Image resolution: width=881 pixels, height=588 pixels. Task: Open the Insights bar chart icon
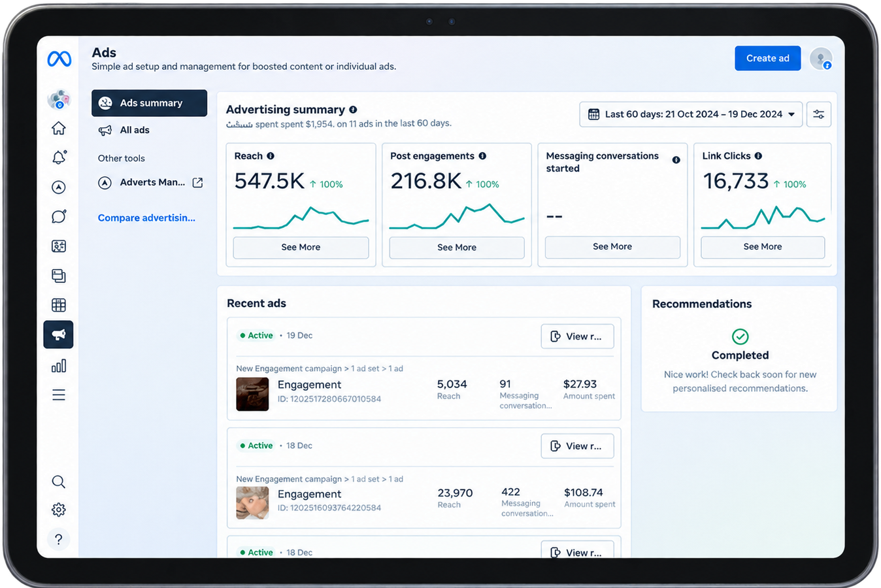(59, 366)
